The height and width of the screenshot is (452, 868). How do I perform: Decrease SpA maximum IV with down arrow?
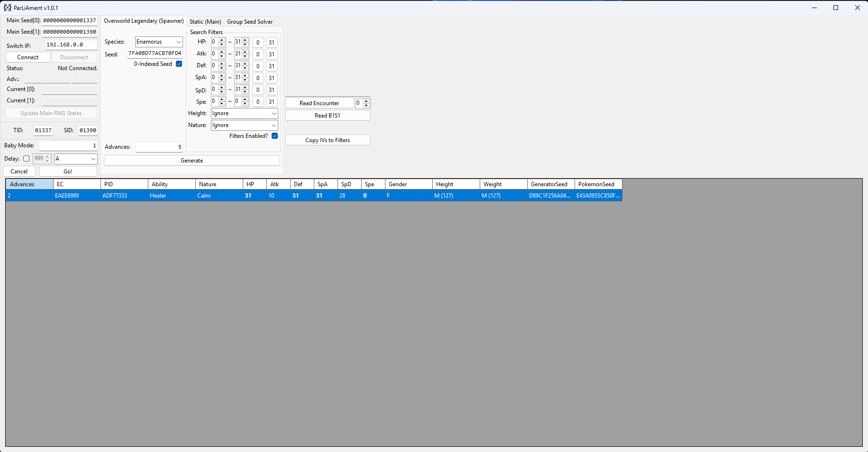[245, 80]
